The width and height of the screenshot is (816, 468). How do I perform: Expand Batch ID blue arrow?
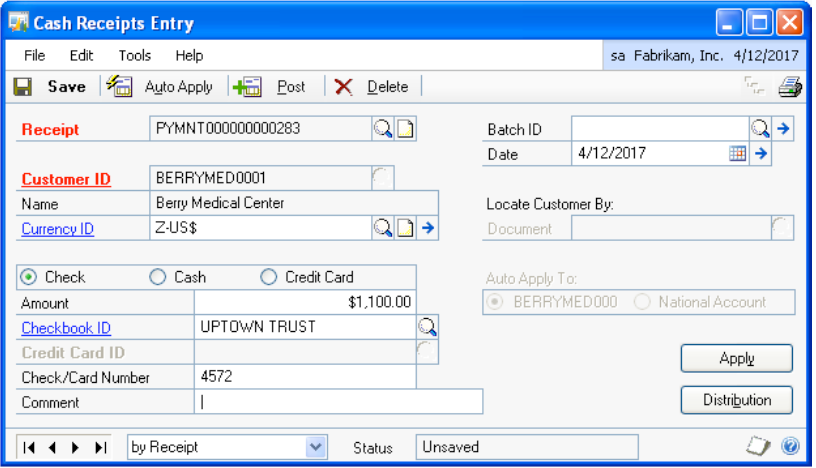click(785, 128)
